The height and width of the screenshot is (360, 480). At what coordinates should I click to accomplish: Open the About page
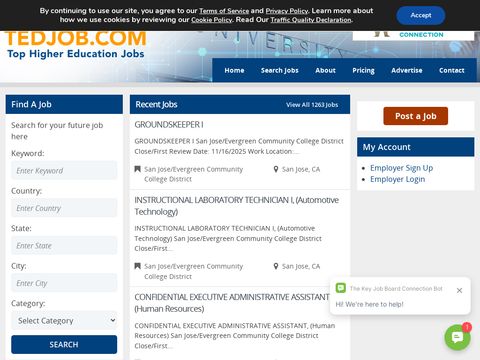pos(325,70)
